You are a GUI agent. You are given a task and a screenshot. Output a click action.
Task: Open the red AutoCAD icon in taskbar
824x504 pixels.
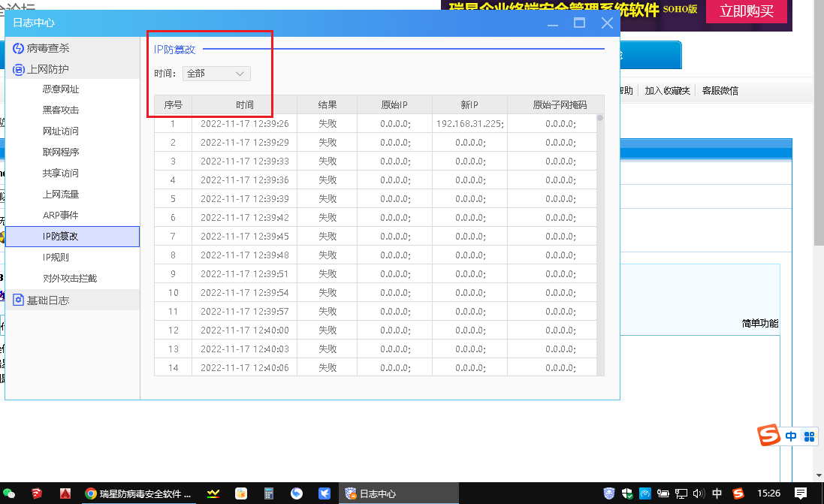coord(65,493)
